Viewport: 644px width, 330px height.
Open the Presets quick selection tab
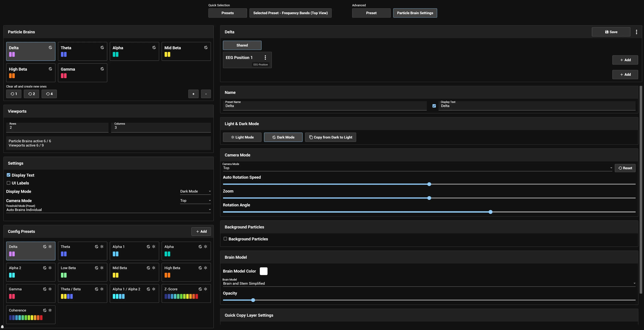coord(228,13)
